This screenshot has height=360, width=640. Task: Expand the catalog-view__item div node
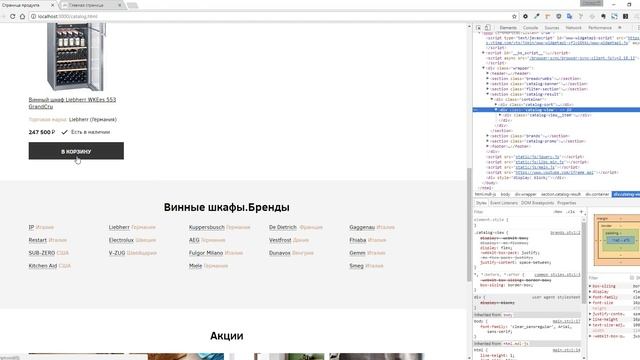pyautogui.click(x=500, y=115)
